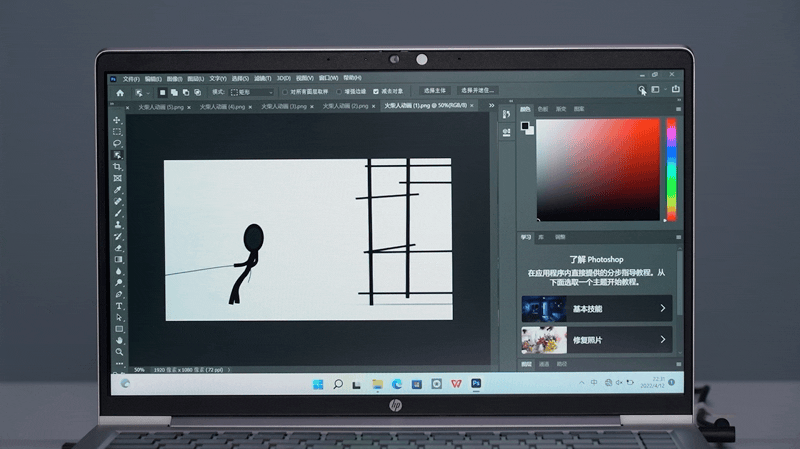Pick the Eyedropper tool
The width and height of the screenshot is (800, 449).
118,190
